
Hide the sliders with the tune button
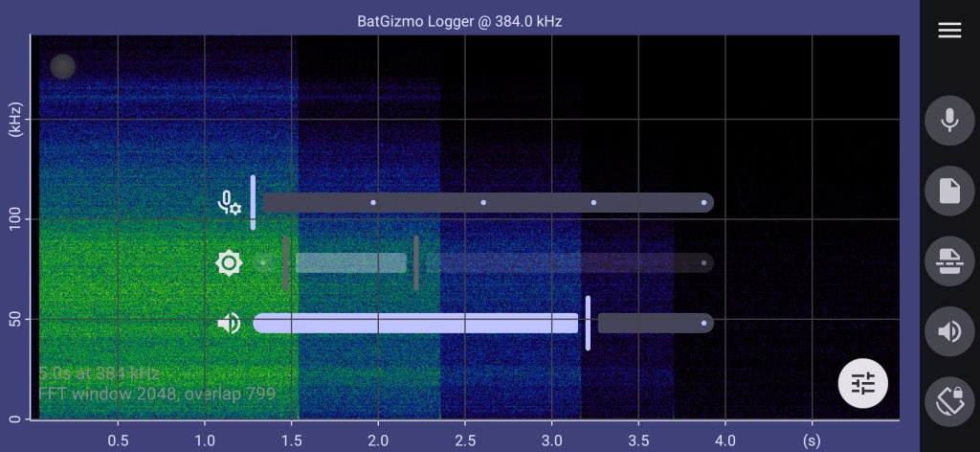click(863, 384)
